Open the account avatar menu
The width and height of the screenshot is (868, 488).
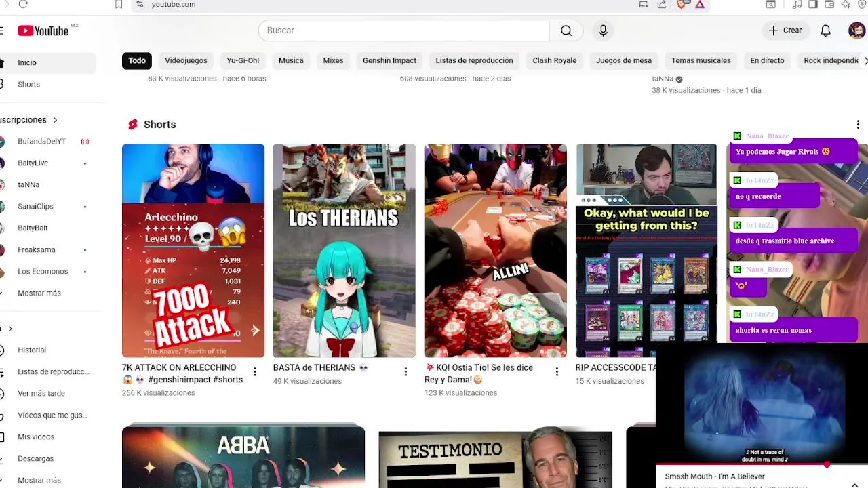[856, 30]
